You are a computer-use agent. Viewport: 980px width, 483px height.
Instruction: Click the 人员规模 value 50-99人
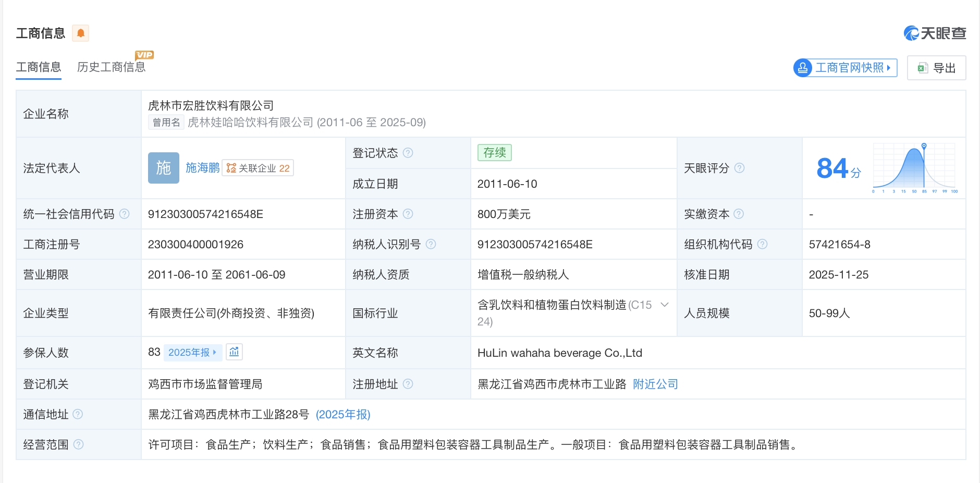(x=829, y=313)
